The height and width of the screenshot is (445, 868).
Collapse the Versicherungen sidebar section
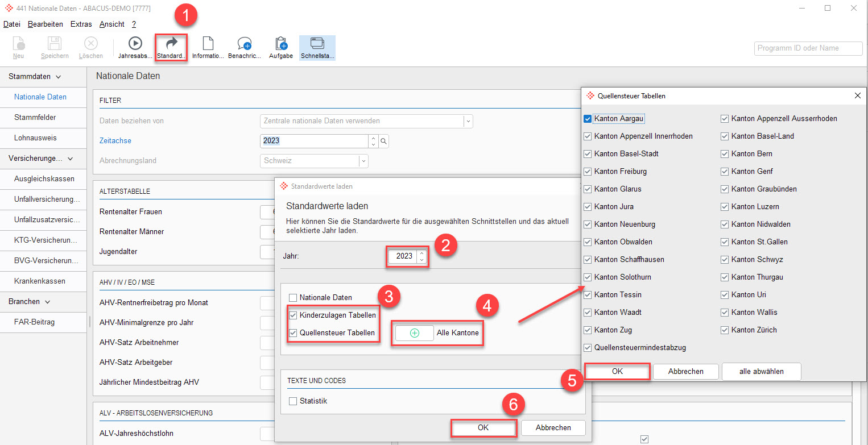tap(71, 159)
